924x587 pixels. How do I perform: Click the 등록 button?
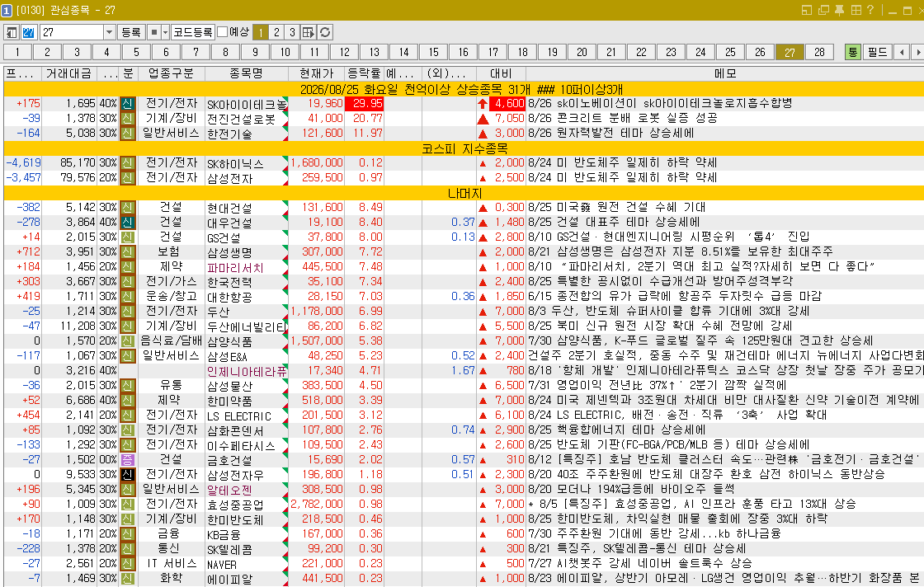tap(131, 32)
